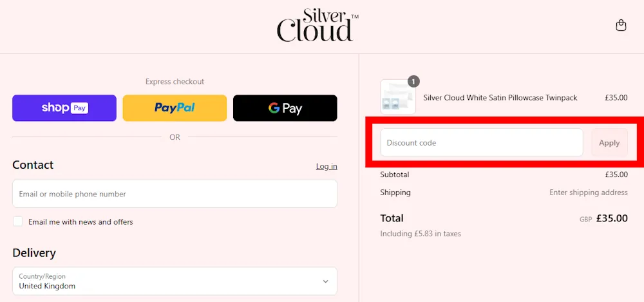Click the chevron arrow in Country/Region
Viewport: 644px width, 302px height.
pos(325,281)
